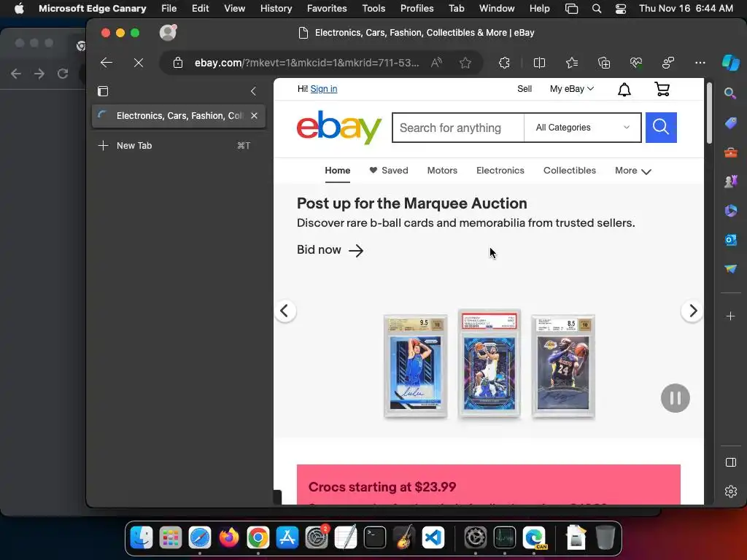The width and height of the screenshot is (747, 560).
Task: Open the Sell page link
Action: pyautogui.click(x=525, y=88)
